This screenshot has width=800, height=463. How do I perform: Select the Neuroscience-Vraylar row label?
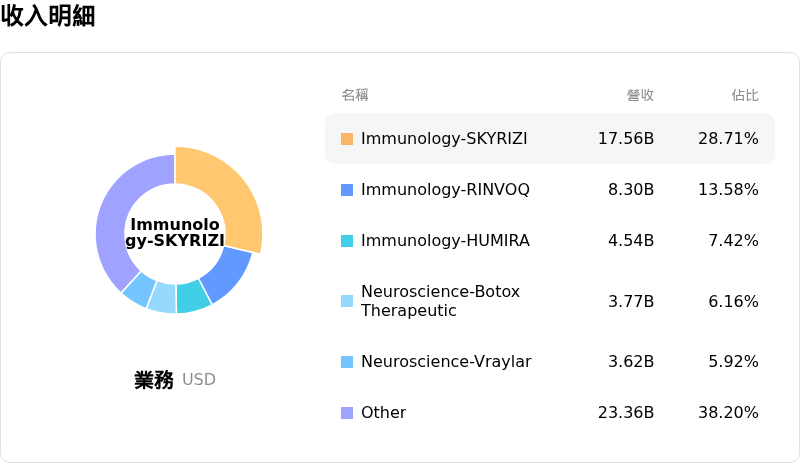point(446,362)
